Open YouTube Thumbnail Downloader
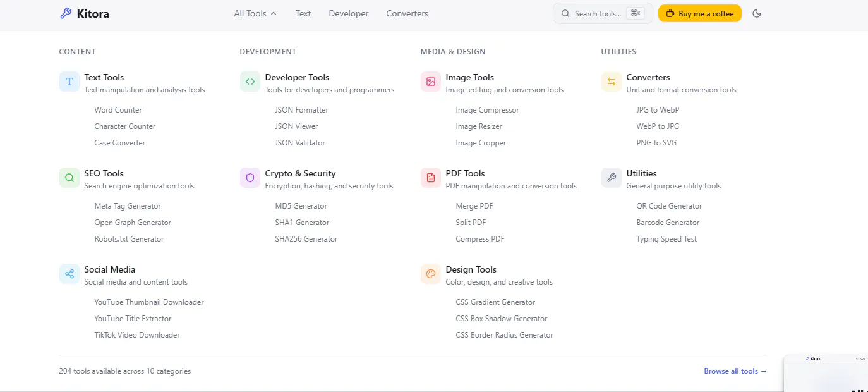 tap(149, 302)
